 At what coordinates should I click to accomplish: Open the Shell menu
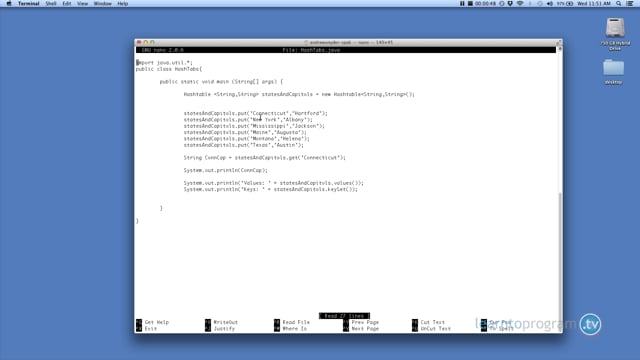point(51,4)
